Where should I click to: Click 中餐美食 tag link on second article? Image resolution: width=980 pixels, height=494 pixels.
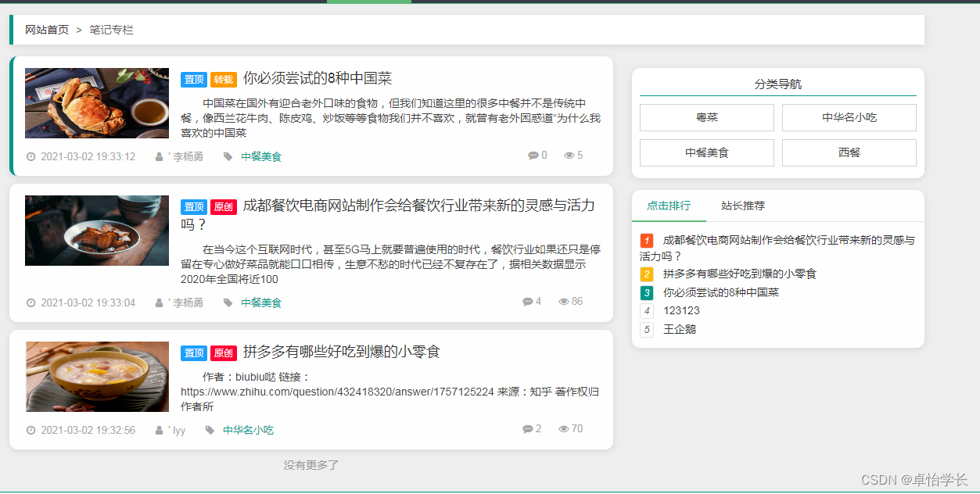(x=261, y=303)
